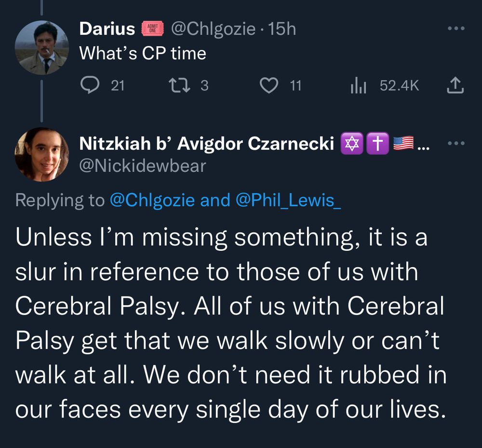Click the 52.4K views count
The height and width of the screenshot is (448, 482).
coord(399,85)
